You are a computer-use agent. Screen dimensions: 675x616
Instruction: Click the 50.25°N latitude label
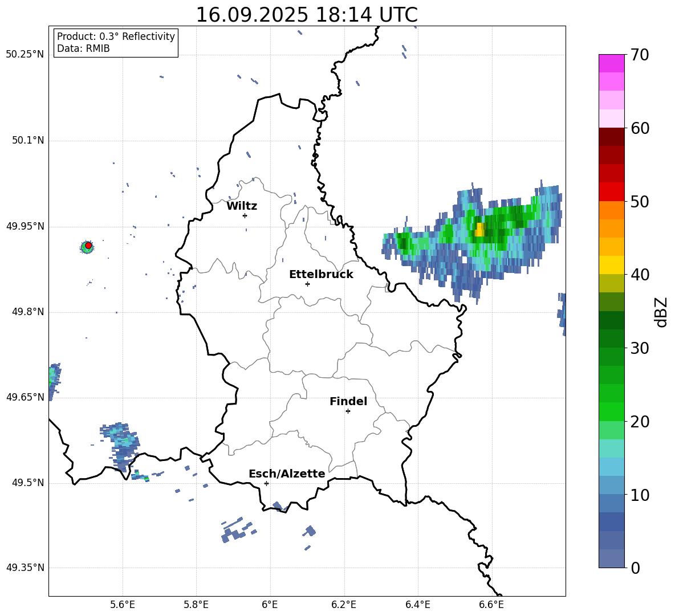tap(25, 55)
